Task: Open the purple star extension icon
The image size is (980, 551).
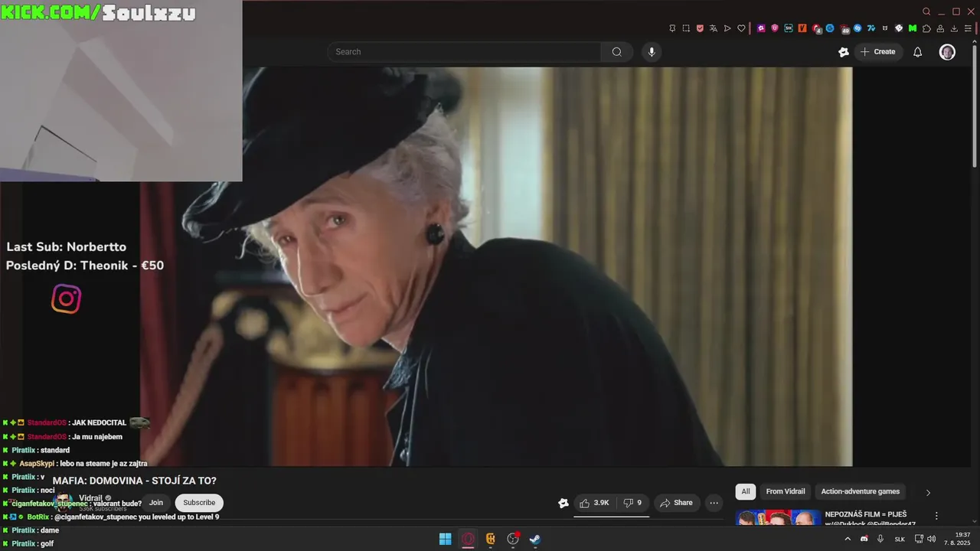Action: click(761, 28)
